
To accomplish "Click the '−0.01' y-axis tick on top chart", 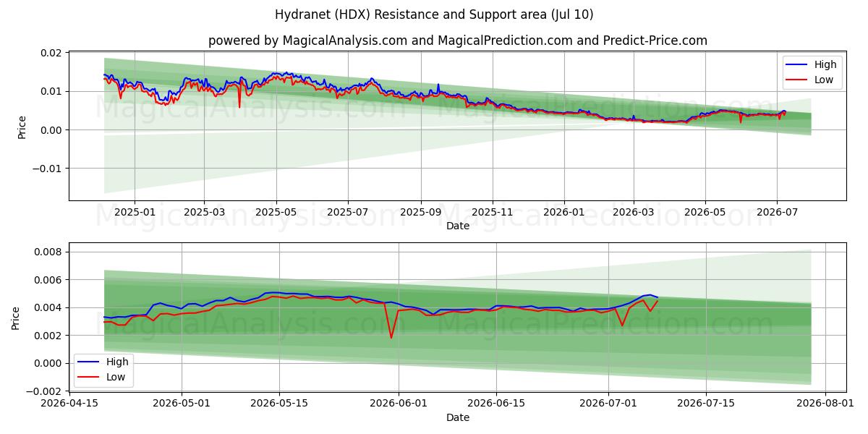I will [47, 169].
